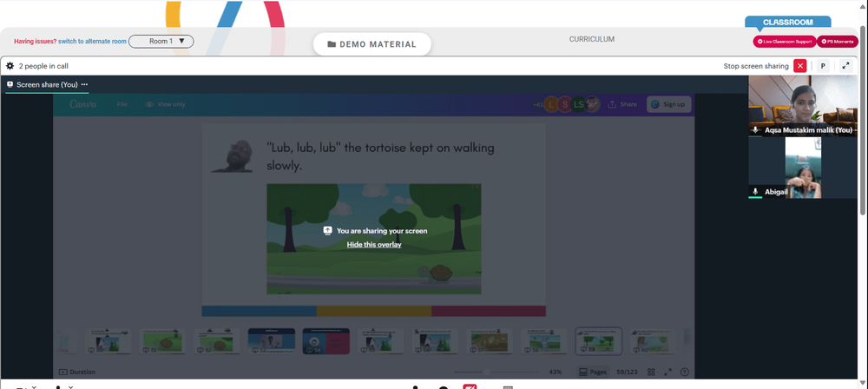Select page thumbnail 52

coord(217,341)
